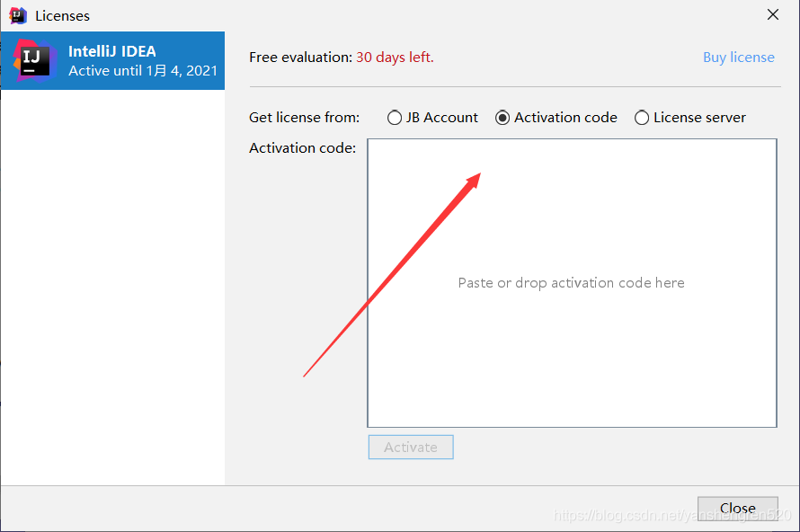Click the JetBrains icon in the title bar

tap(18, 15)
